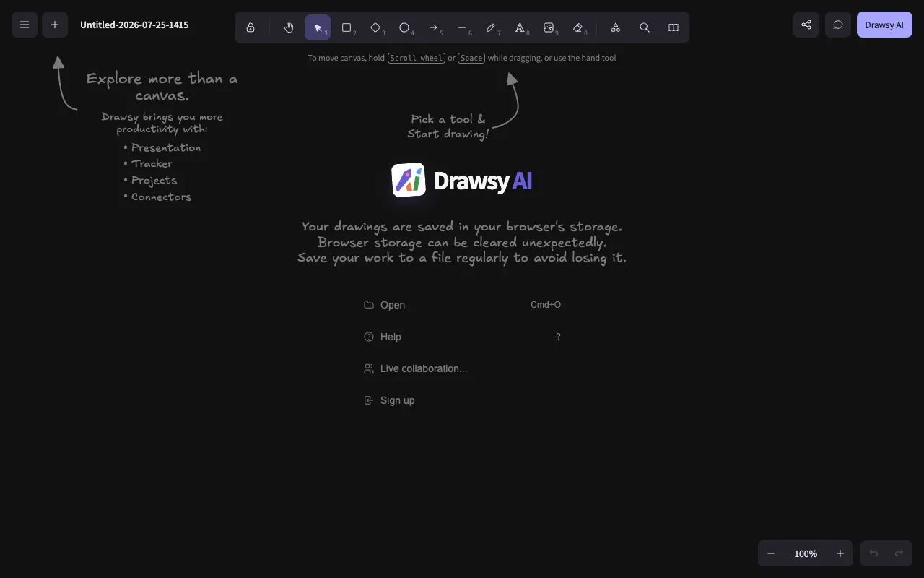The height and width of the screenshot is (578, 924).
Task: Choose Help from welcome menu
Action: [462, 337]
